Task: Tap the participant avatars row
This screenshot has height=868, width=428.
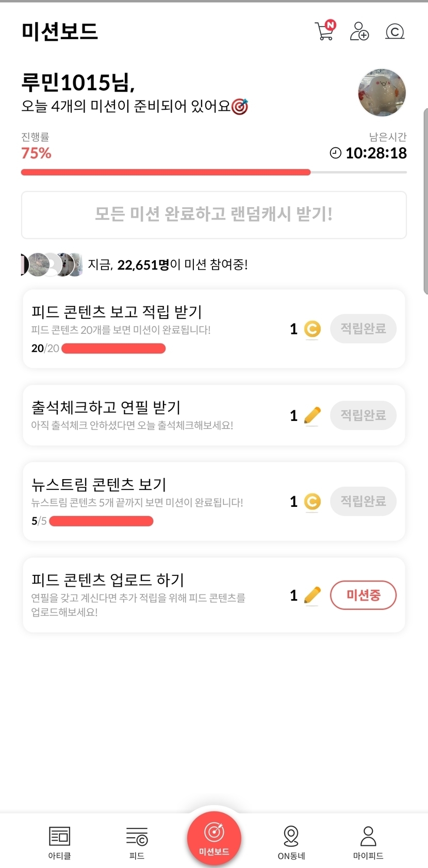Action: (x=52, y=265)
